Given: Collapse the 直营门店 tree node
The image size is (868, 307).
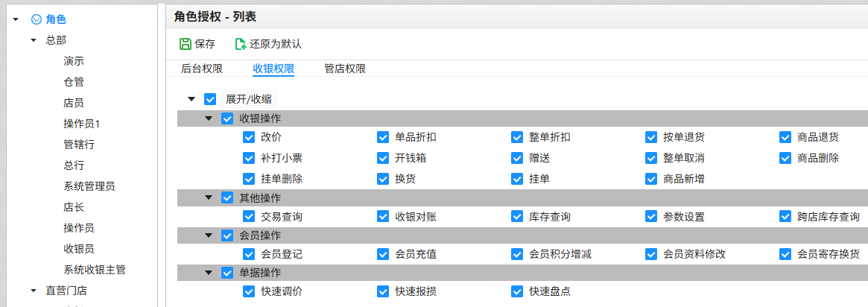Looking at the screenshot, I should coord(34,291).
